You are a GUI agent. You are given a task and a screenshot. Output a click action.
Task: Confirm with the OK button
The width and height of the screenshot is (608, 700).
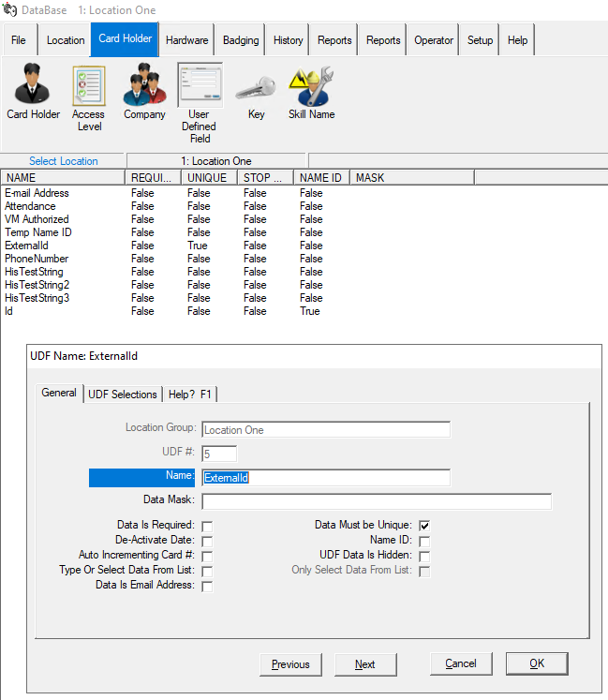click(537, 663)
